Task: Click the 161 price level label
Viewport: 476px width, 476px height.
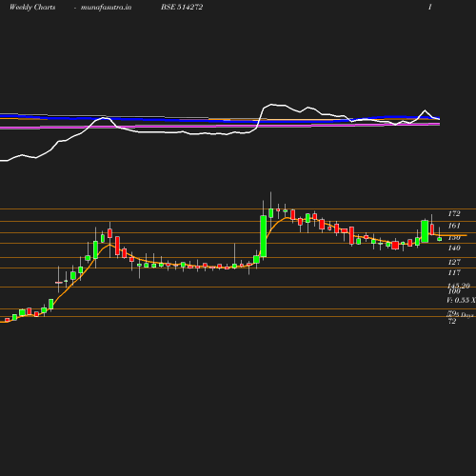Action: 454,226
